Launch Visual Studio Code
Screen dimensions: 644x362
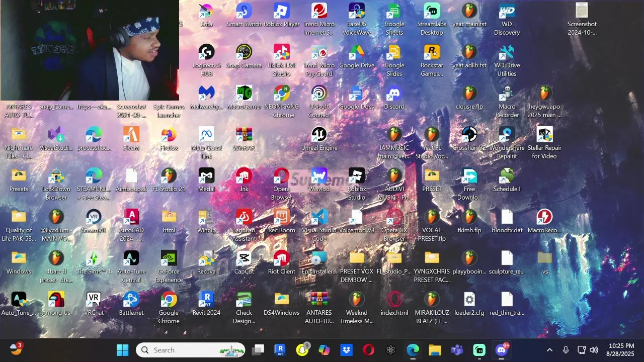tap(319, 225)
